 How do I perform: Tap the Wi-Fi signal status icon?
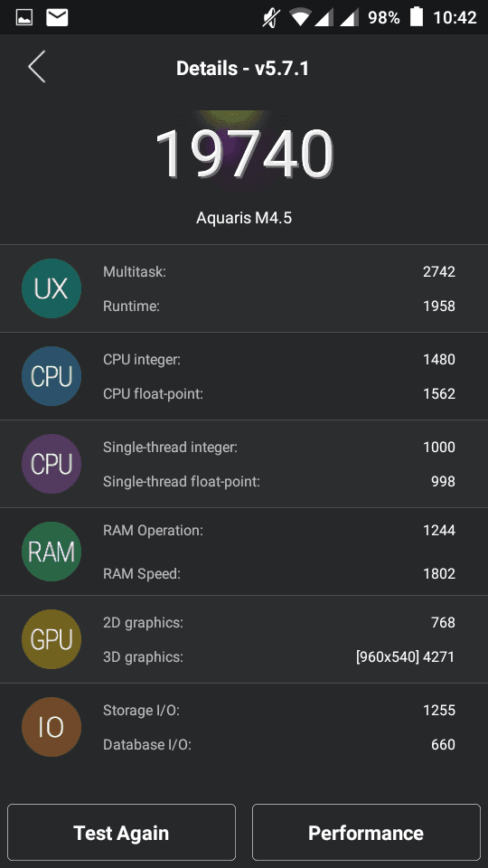point(300,18)
